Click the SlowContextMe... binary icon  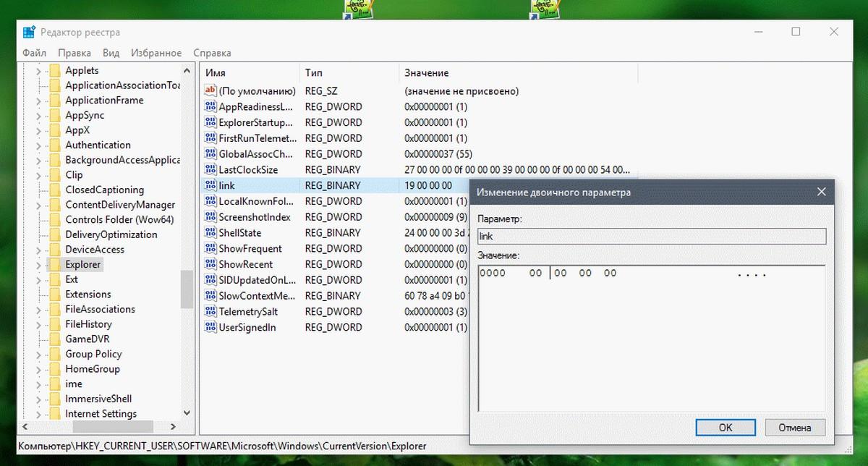pos(210,296)
